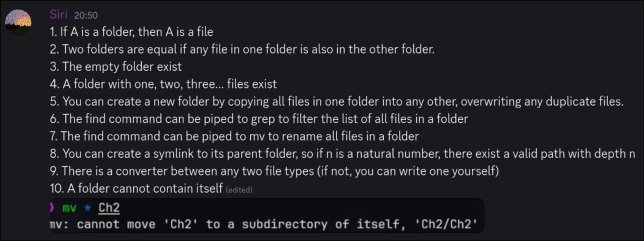This screenshot has height=241, width=644.
Task: Click line about find piped to grep
Action: (x=258, y=119)
